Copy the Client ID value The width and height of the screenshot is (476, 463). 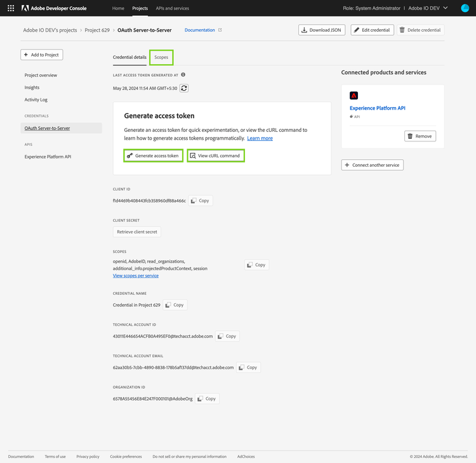(x=201, y=200)
